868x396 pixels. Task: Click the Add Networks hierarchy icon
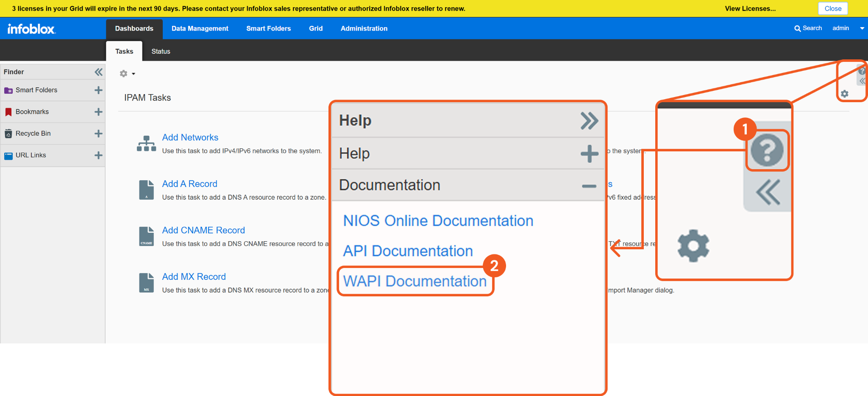pyautogui.click(x=146, y=143)
